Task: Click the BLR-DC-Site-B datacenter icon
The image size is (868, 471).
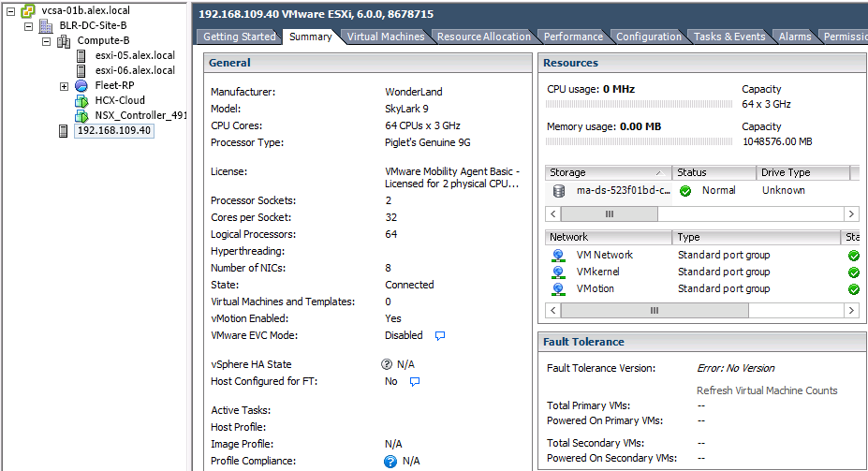Action: (46, 25)
